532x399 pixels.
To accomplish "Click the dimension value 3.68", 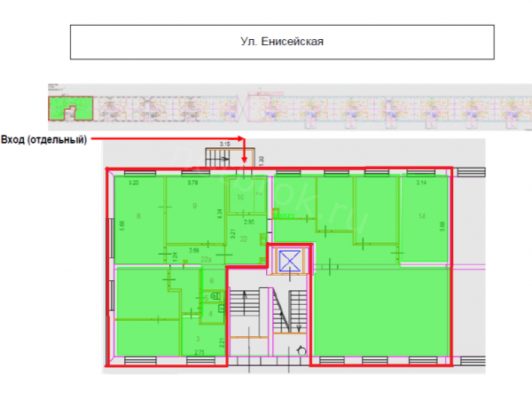I will (x=194, y=251).
